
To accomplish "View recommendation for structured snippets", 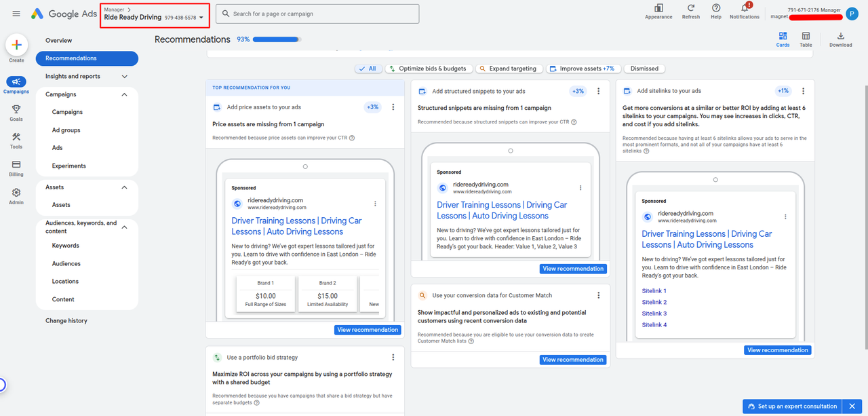I will (573, 269).
